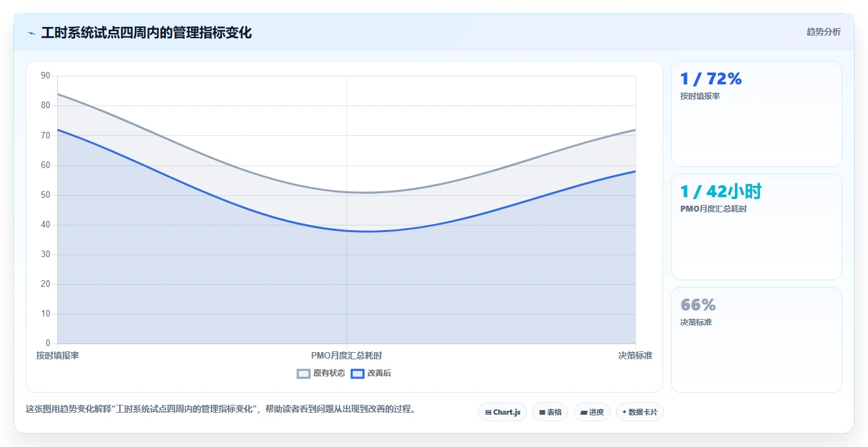This screenshot has width=868, height=447.
Task: Toggle the 原有状态 legend entry
Action: tap(321, 373)
